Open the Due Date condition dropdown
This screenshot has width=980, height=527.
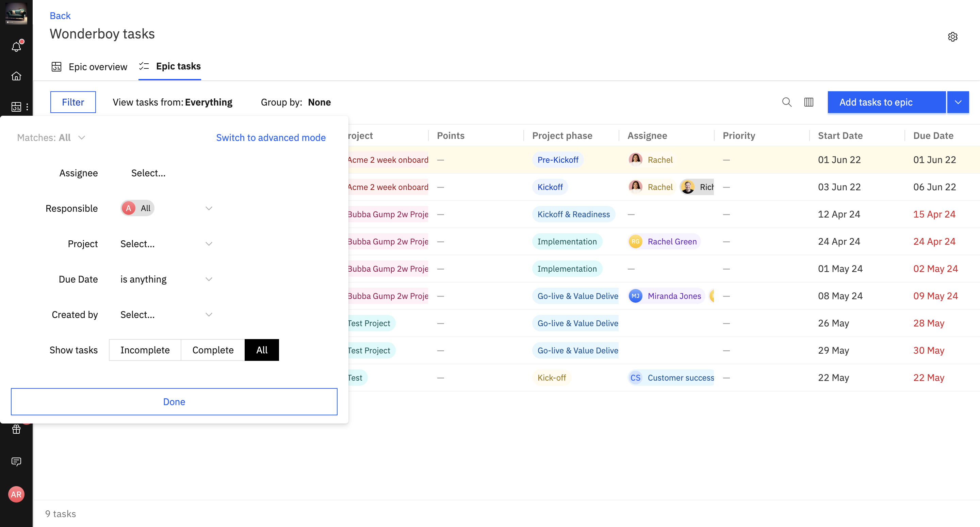(x=209, y=279)
